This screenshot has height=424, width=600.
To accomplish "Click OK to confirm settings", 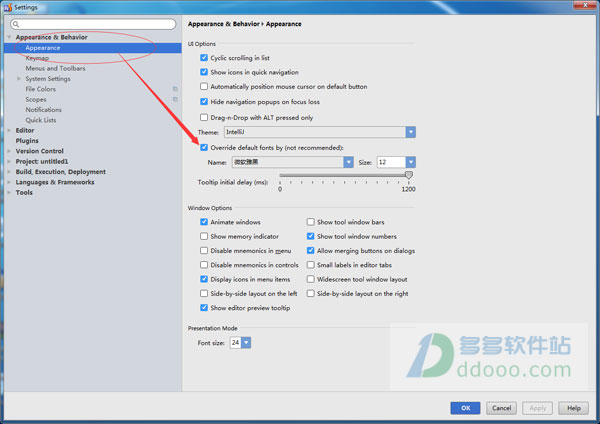I will click(x=465, y=408).
